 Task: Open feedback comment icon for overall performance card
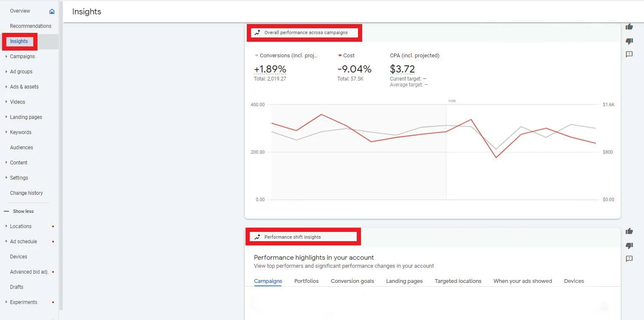coord(629,54)
